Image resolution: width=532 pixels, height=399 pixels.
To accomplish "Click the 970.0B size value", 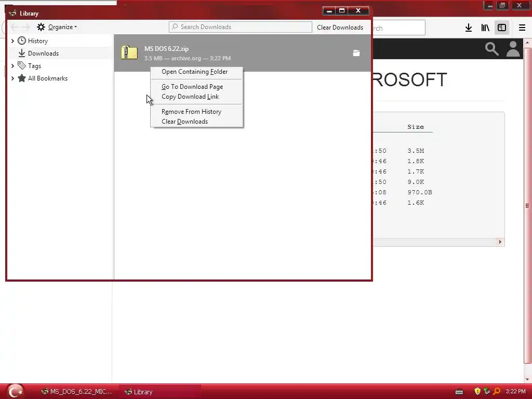I will [420, 192].
